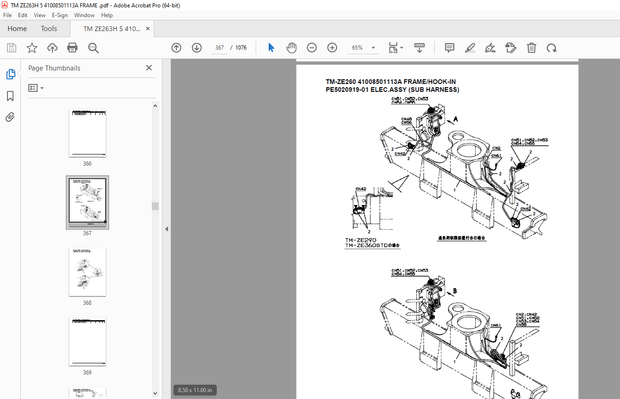Open the File menu
Viewport: 620px width, 399px height.
tap(8, 15)
